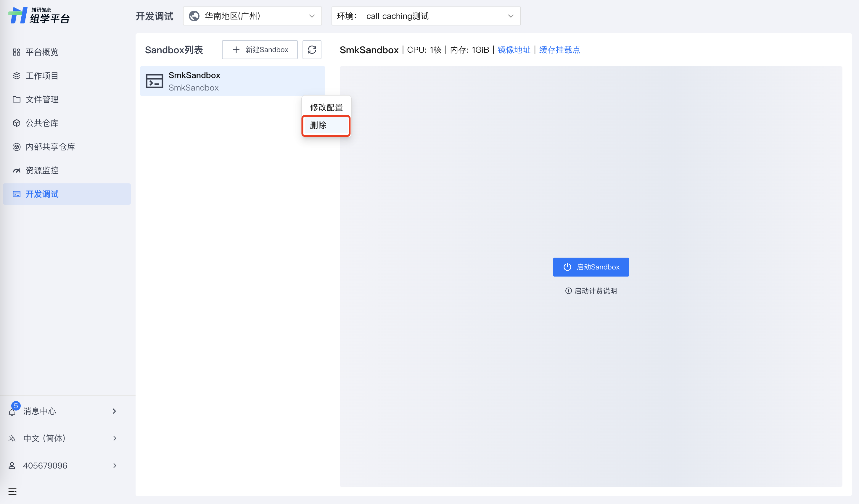Click the 新建Sandbox button
The width and height of the screenshot is (859, 504).
click(260, 50)
